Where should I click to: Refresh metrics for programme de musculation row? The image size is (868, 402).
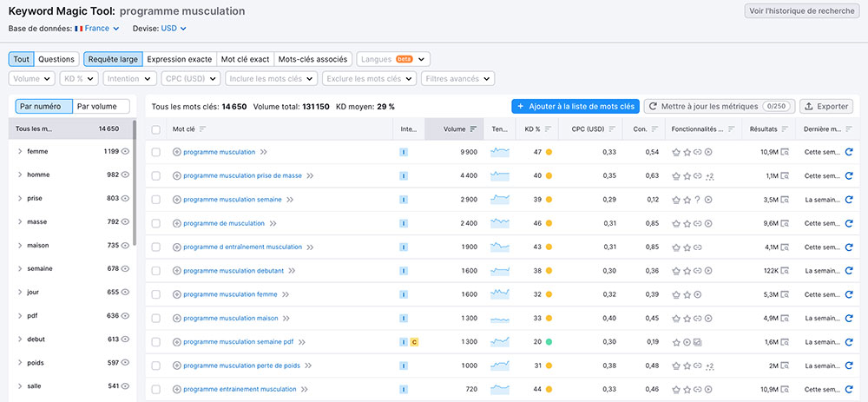[849, 223]
